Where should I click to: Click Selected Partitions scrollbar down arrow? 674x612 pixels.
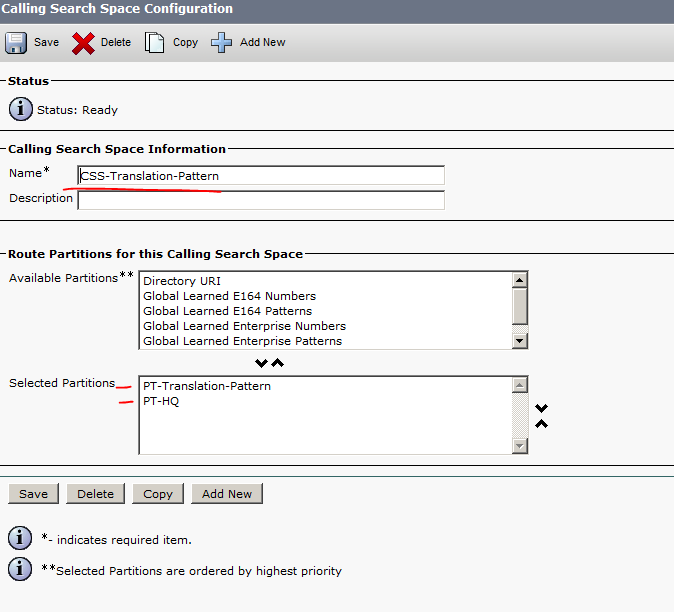[520, 446]
